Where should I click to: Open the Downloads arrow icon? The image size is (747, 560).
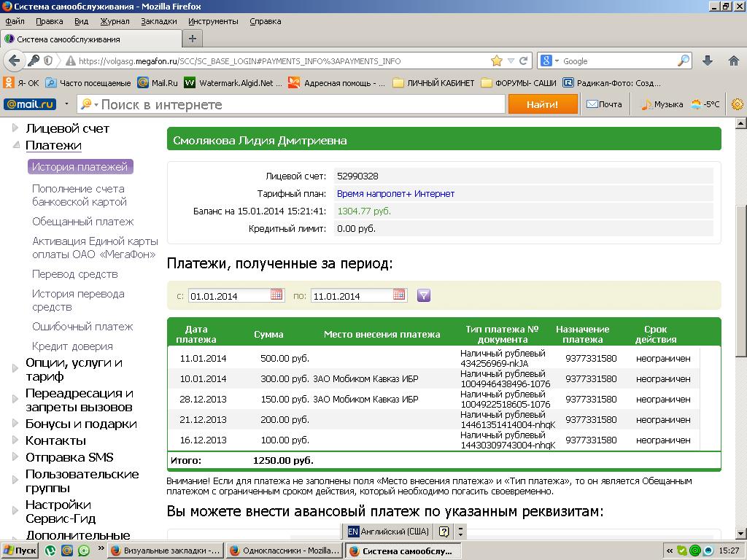[708, 61]
